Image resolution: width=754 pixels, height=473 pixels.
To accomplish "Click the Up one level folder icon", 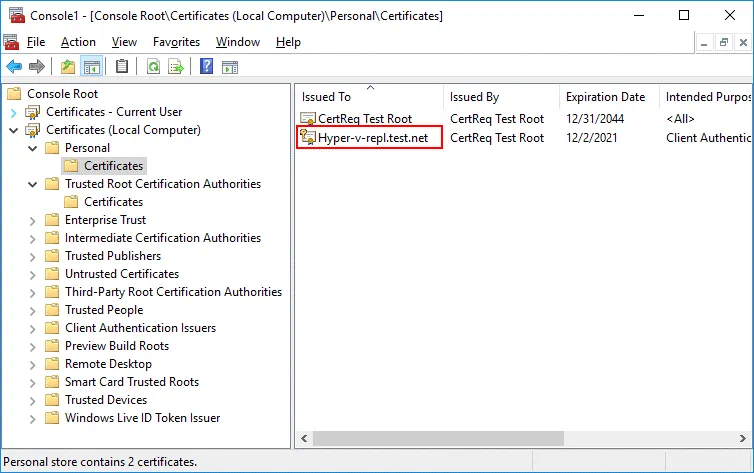I will coord(67,67).
